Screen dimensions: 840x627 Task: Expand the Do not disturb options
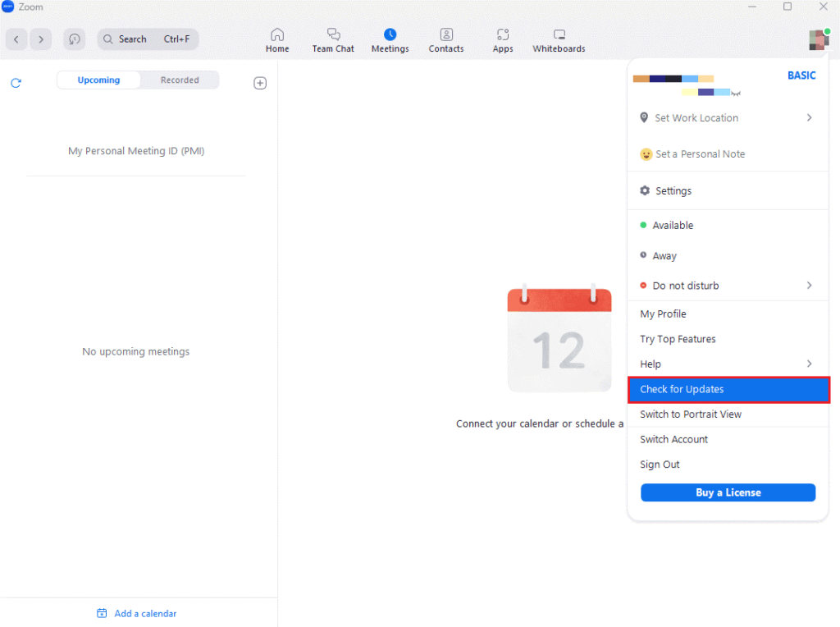(809, 286)
